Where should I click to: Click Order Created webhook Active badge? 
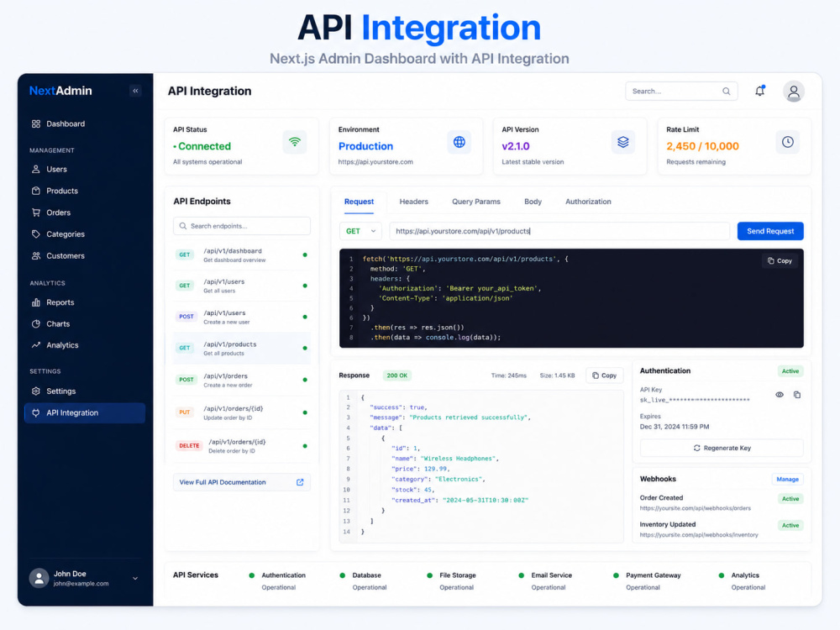(790, 499)
